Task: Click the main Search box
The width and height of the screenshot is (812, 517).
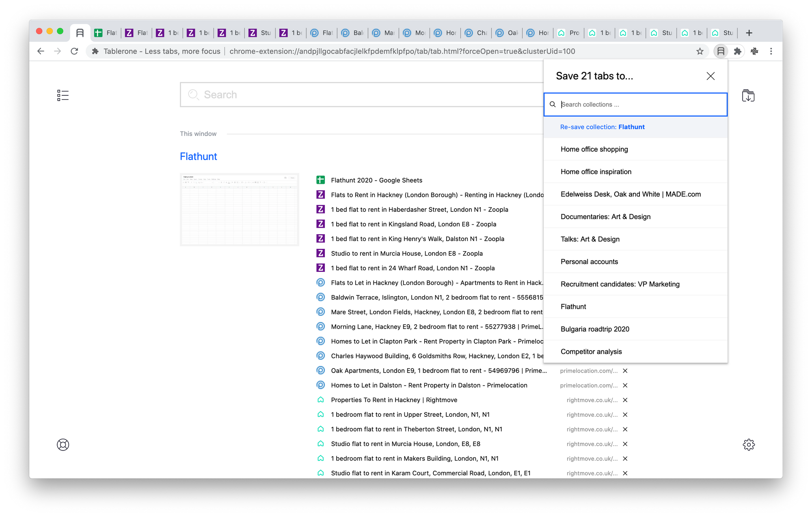Action: [x=362, y=95]
